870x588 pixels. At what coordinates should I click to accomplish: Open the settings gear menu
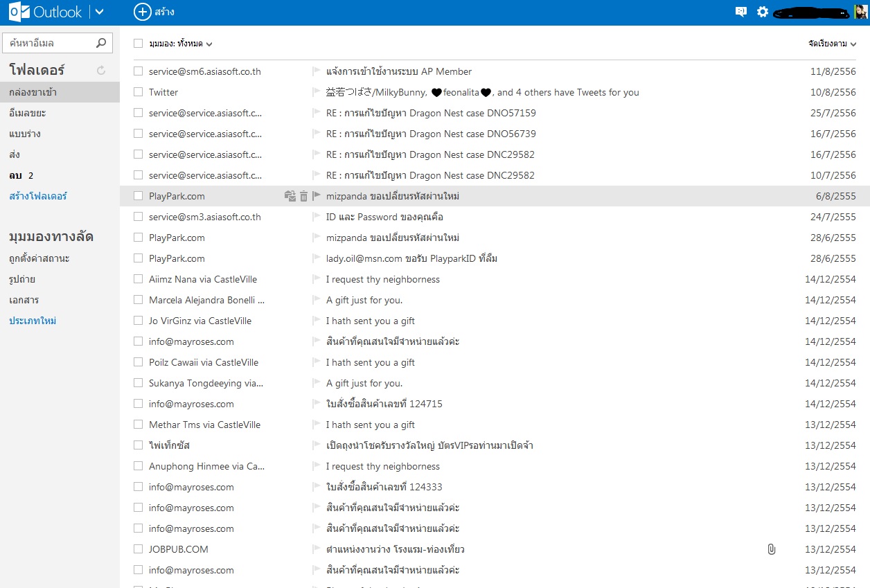click(x=763, y=12)
